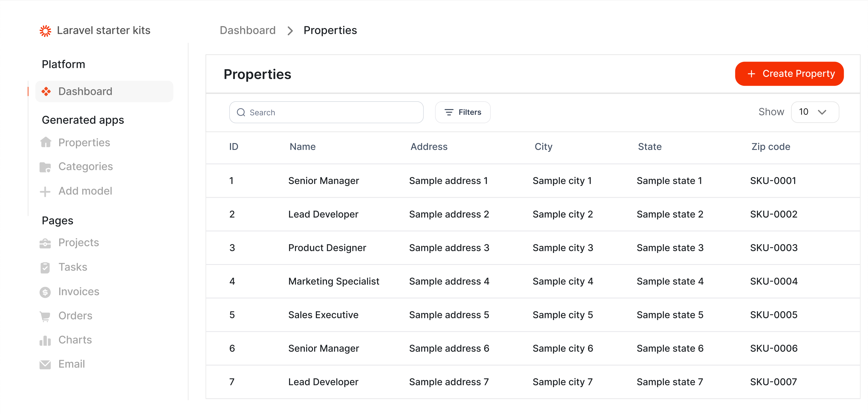The height and width of the screenshot is (414, 868).
Task: Click the breadcrumb chevron after Dashboard
Action: pyautogui.click(x=290, y=31)
